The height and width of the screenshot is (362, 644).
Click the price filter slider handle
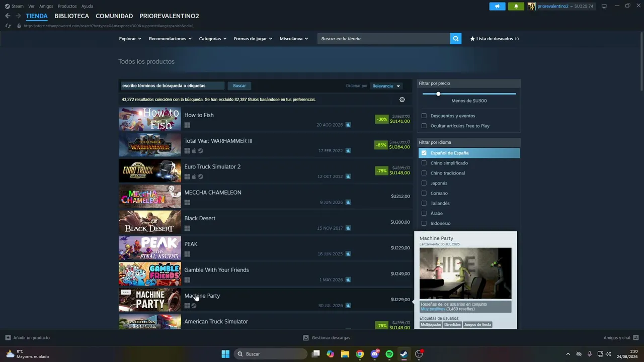(438, 94)
